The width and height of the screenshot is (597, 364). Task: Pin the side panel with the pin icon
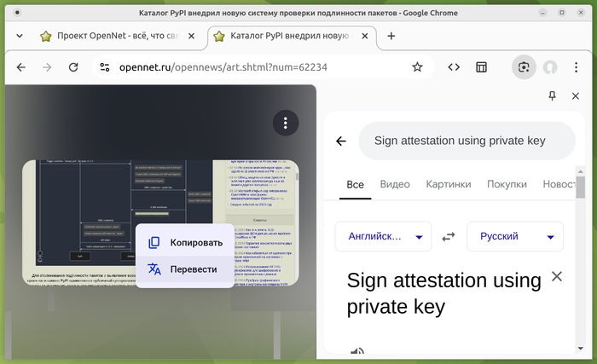pyautogui.click(x=552, y=96)
